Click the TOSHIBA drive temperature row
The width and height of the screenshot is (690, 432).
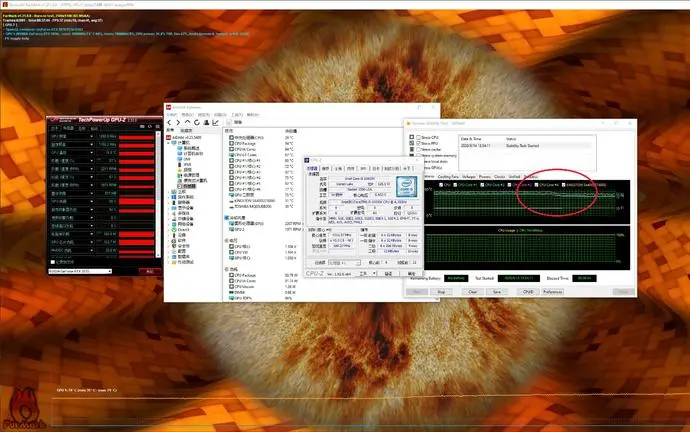tap(262, 206)
